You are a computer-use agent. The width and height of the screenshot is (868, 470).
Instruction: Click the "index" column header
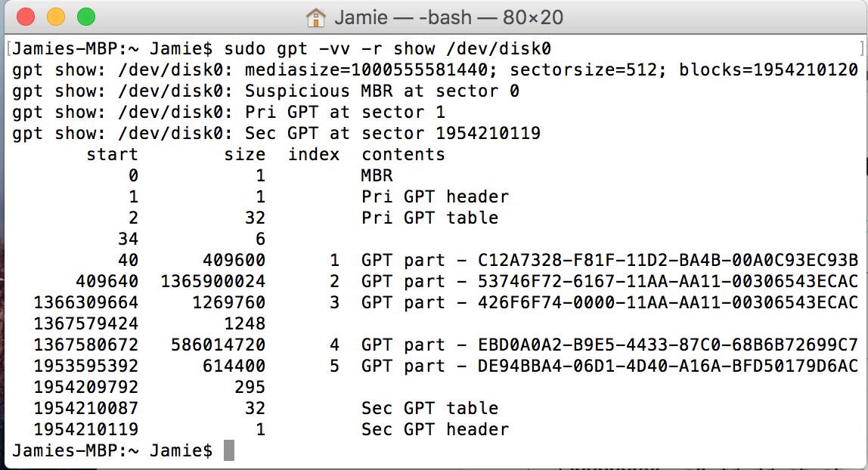click(314, 155)
